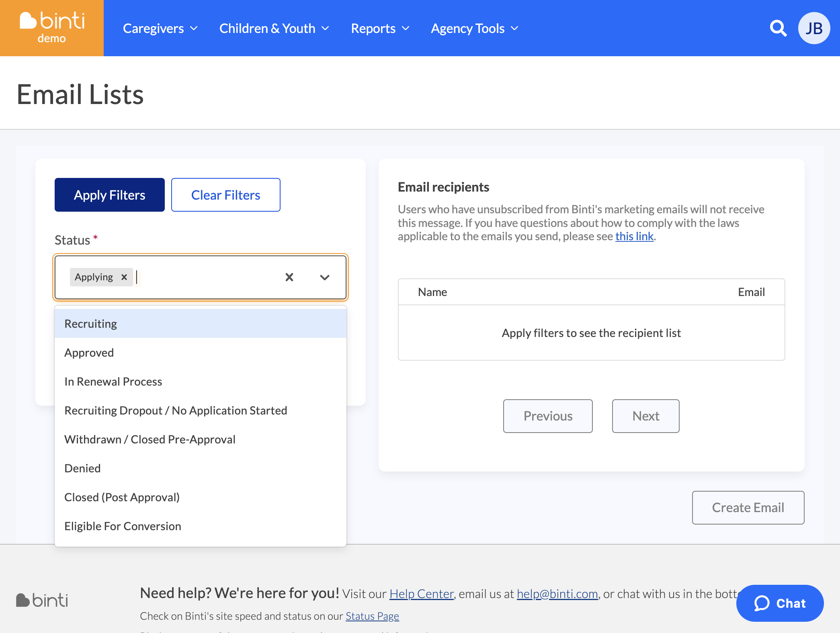840x633 pixels.
Task: Click the Email Lists page heading
Action: click(80, 95)
